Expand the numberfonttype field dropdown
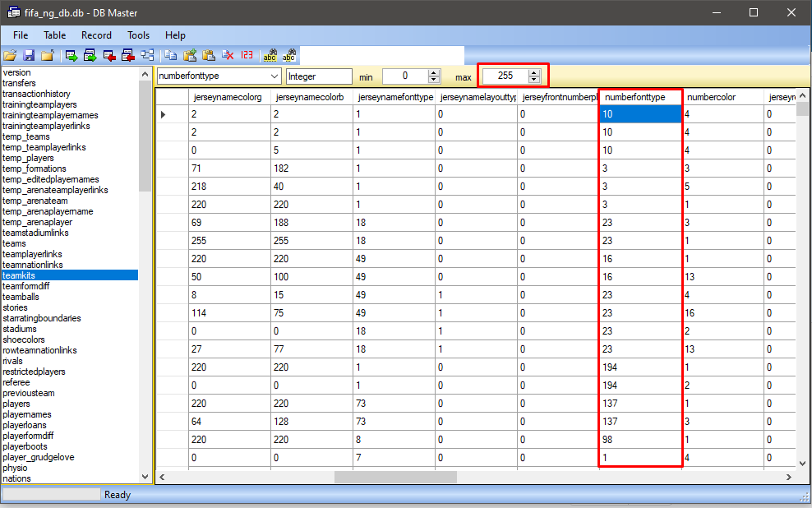 (275, 76)
